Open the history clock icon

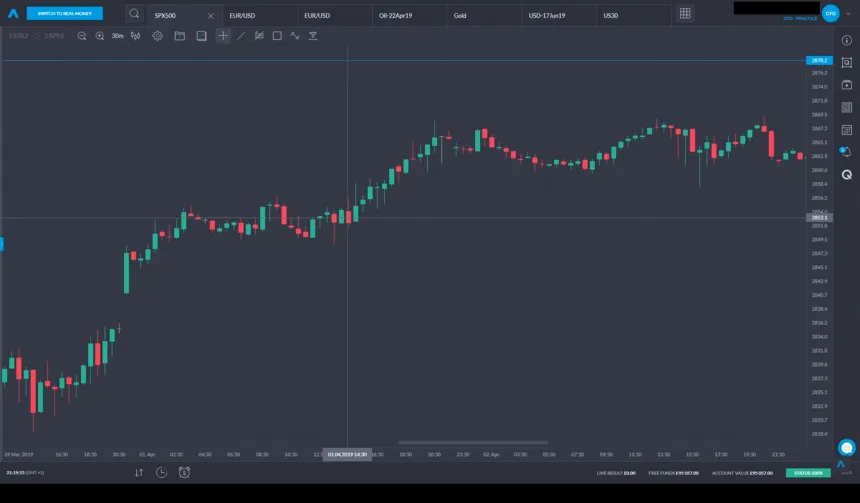[161, 472]
